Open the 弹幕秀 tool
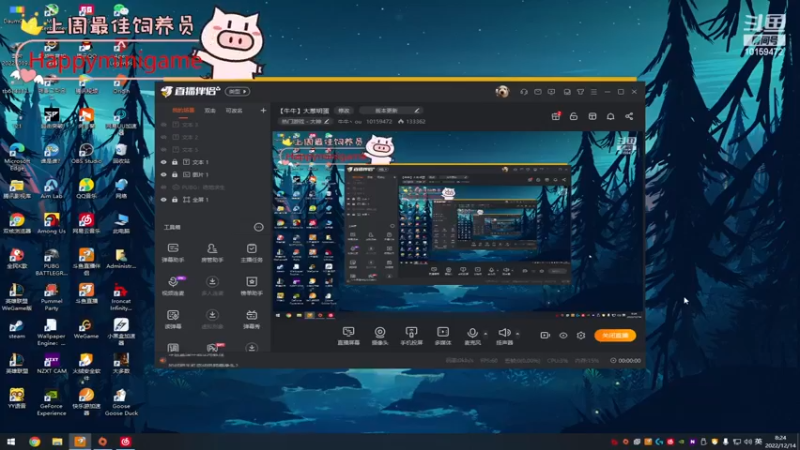 click(x=251, y=319)
